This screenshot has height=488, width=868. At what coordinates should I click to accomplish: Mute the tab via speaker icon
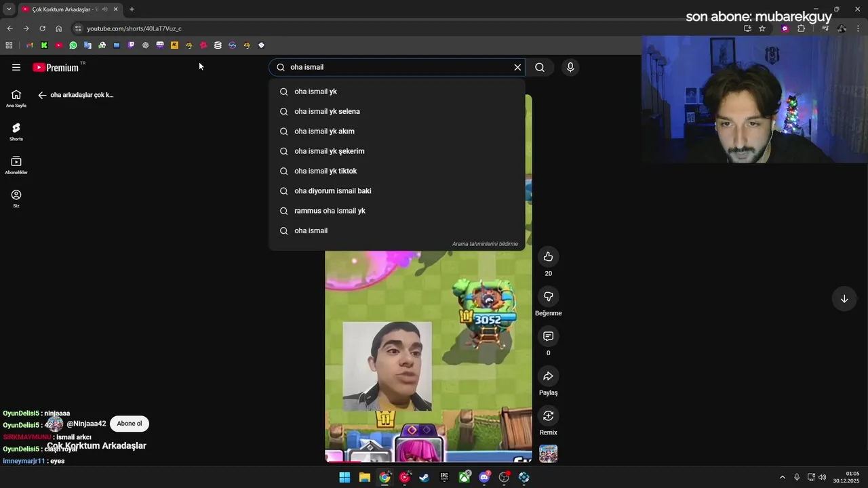tap(104, 9)
